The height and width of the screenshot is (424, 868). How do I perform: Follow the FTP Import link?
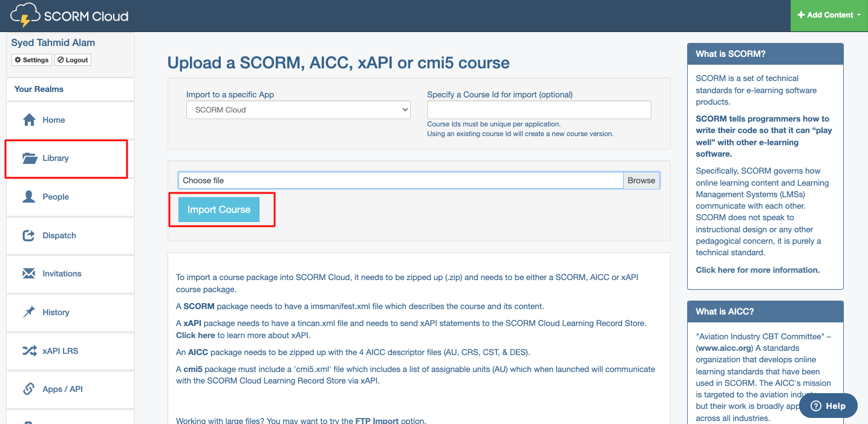(x=377, y=420)
